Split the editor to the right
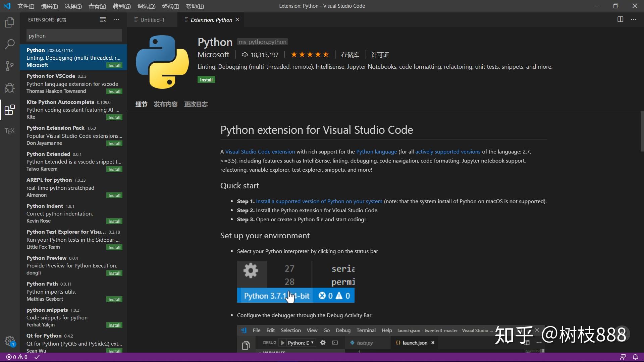The width and height of the screenshot is (644, 362). [x=620, y=19]
